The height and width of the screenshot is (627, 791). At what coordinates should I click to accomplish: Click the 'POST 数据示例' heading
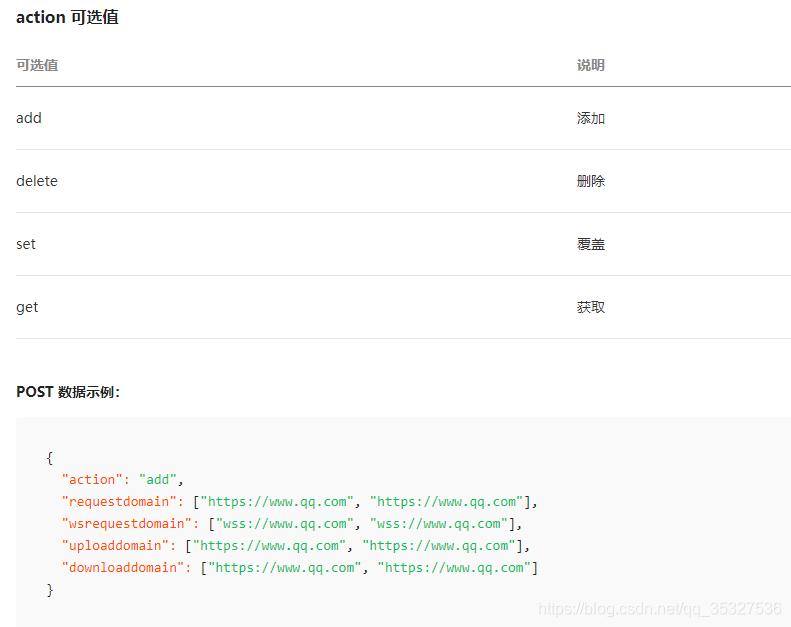pyautogui.click(x=68, y=392)
